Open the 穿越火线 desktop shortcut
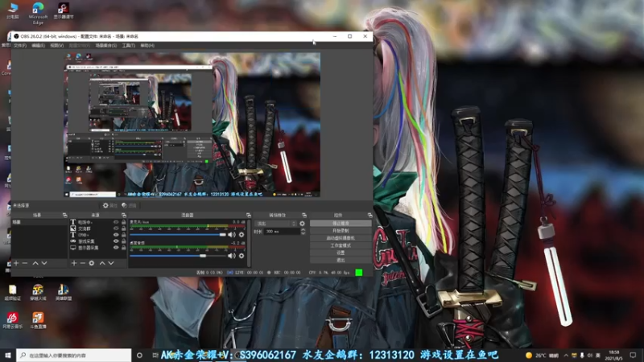The height and width of the screenshot is (362, 644). coord(38,292)
